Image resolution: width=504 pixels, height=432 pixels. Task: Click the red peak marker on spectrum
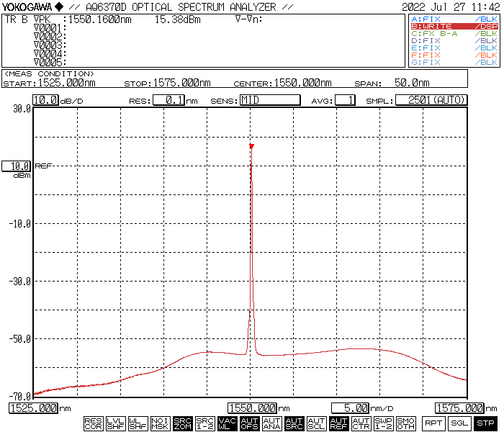pyautogui.click(x=251, y=147)
